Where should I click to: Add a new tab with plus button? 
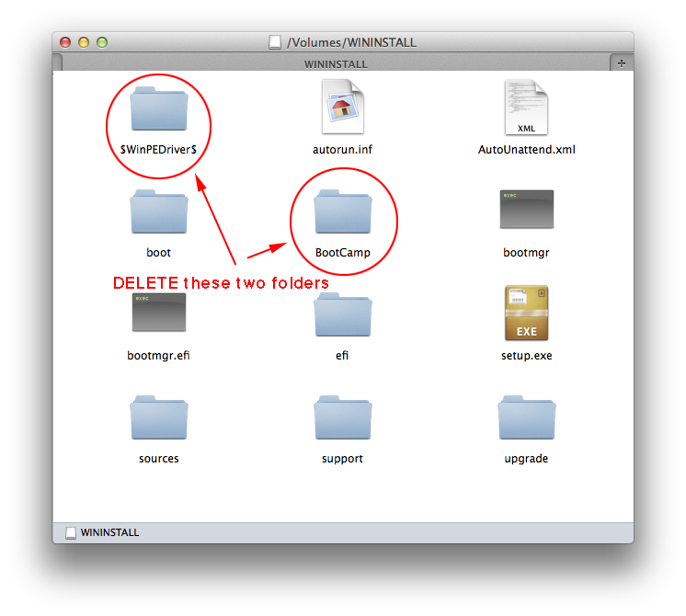click(x=622, y=63)
